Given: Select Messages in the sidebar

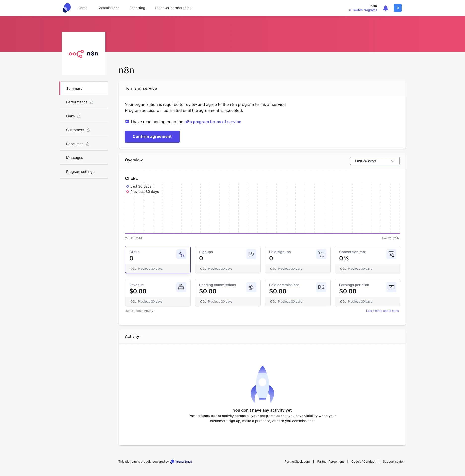Looking at the screenshot, I should (75, 158).
